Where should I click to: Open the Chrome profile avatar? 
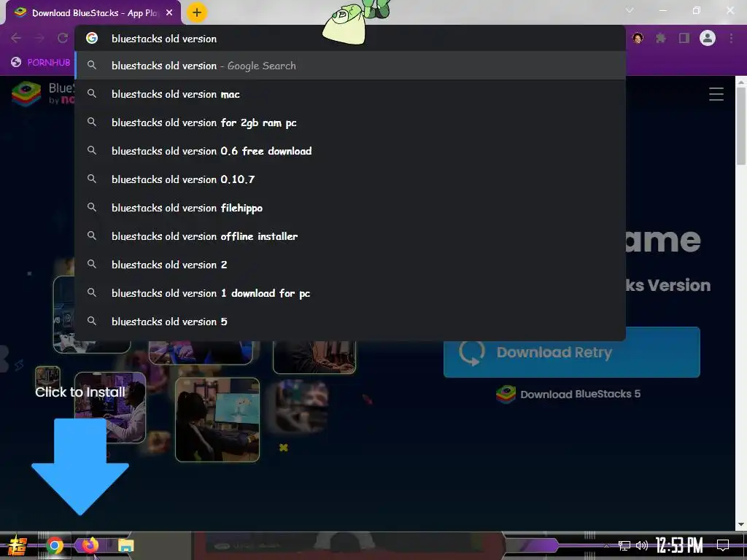pos(708,38)
